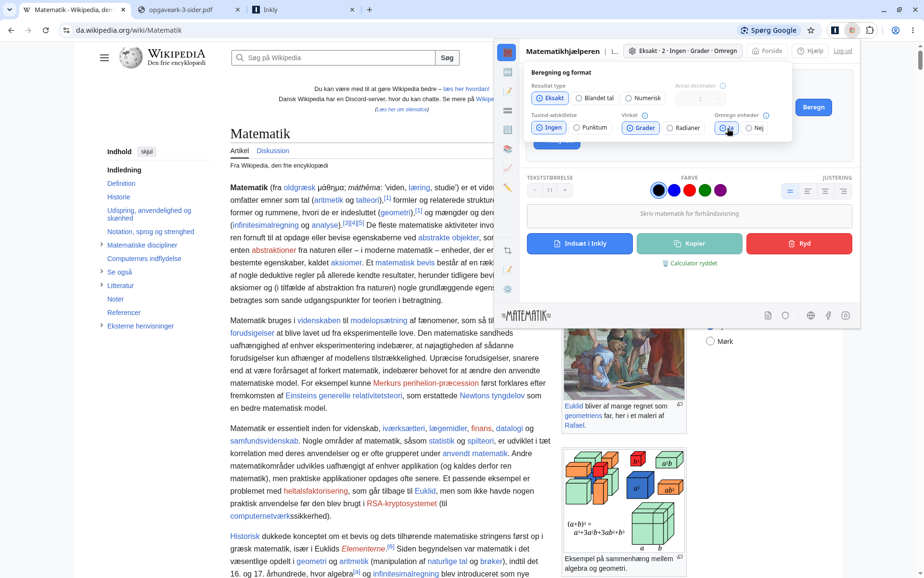Click the crop tool icon in sidebar
The width and height of the screenshot is (924, 578).
click(507, 250)
